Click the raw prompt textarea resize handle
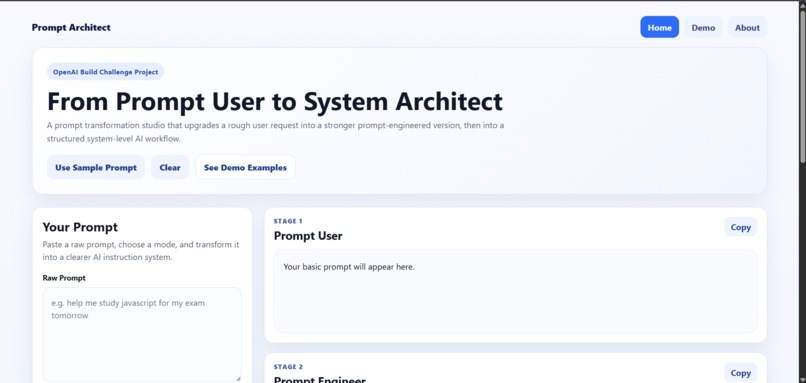The width and height of the screenshot is (806, 383). click(237, 378)
